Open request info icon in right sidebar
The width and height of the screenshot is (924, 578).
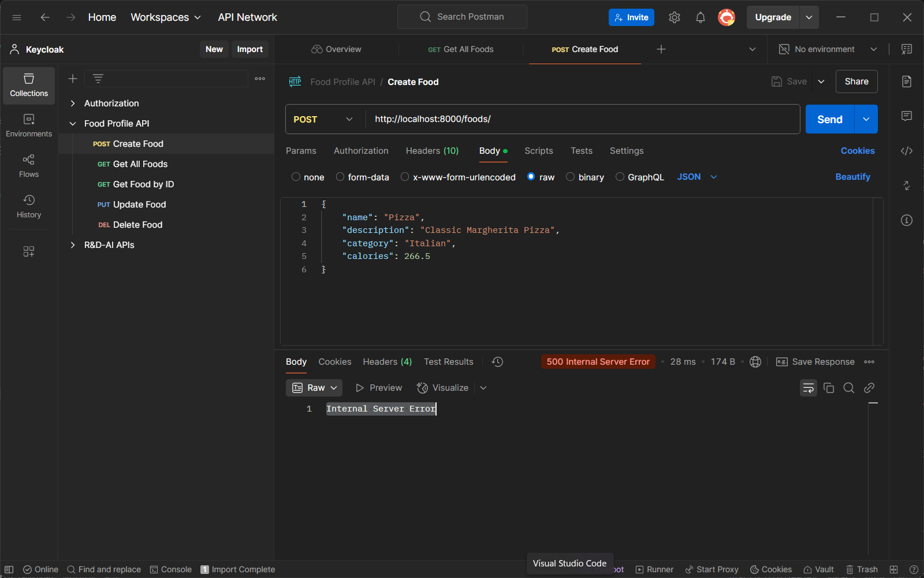click(x=907, y=220)
